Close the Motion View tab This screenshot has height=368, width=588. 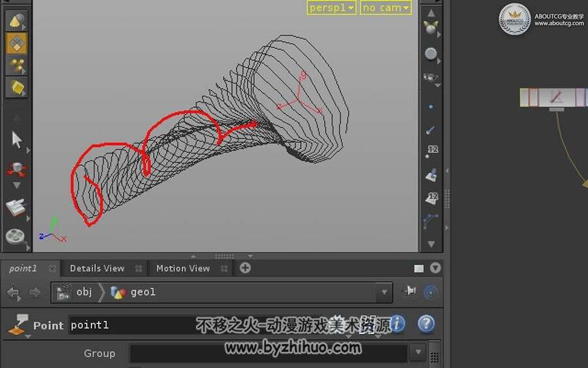(224, 269)
